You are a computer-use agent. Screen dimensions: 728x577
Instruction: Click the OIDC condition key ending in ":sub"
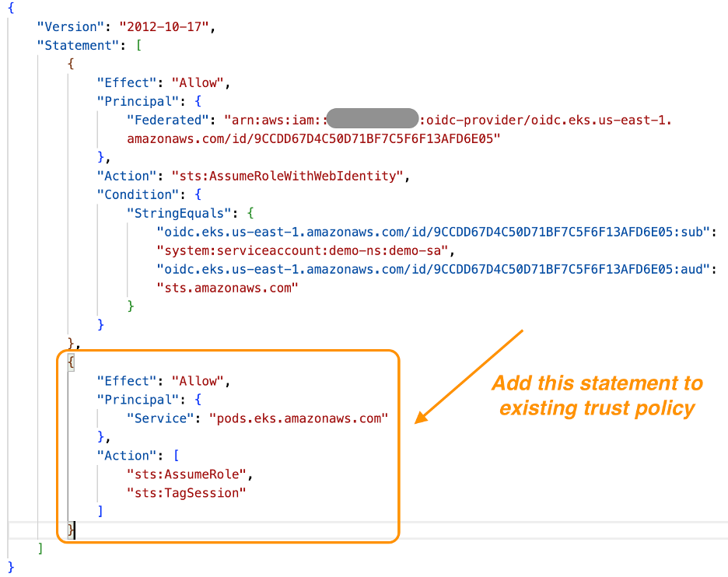point(433,232)
